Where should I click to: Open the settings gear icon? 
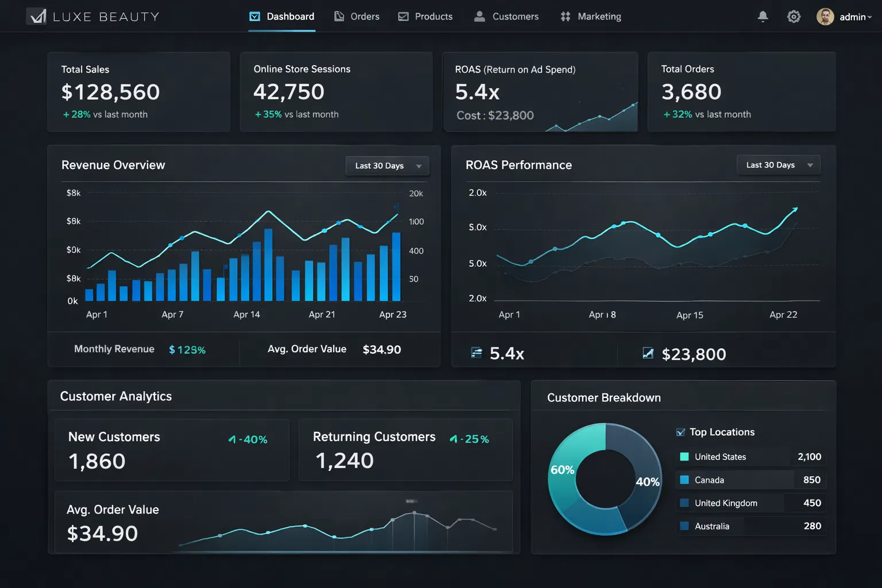point(794,17)
